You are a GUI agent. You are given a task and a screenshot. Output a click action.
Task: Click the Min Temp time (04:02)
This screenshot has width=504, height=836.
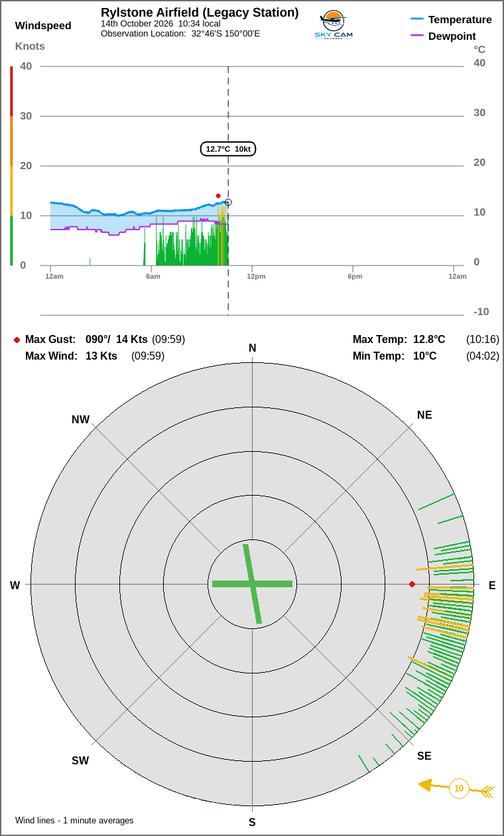pyautogui.click(x=483, y=356)
